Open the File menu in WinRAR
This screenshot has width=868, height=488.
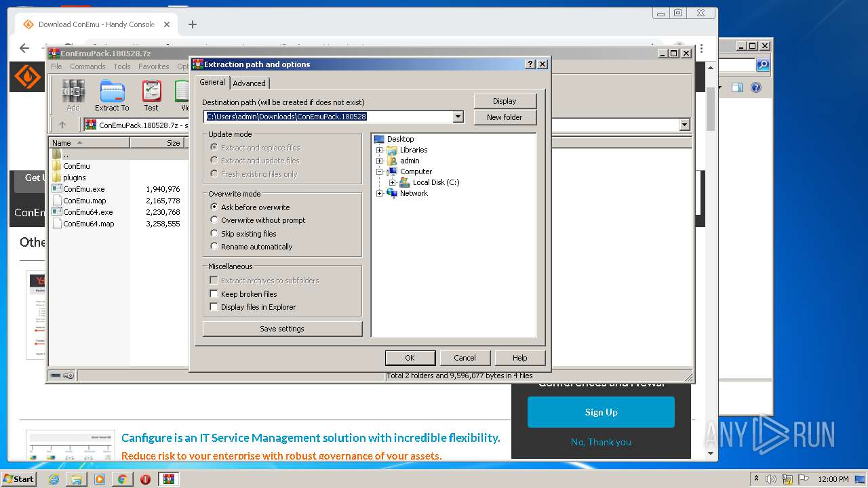56,66
